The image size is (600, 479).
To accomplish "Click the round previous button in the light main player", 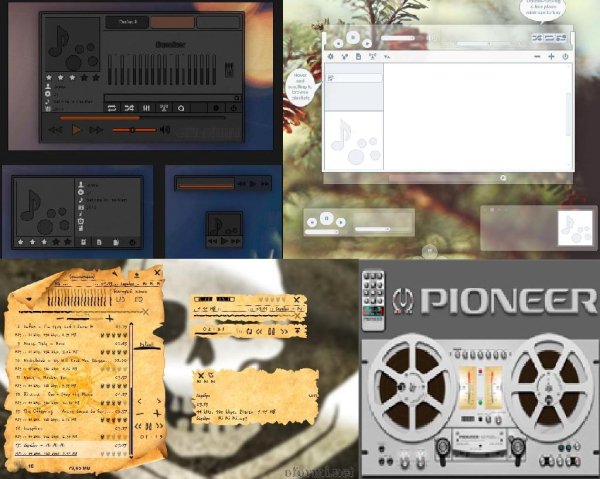I will (x=338, y=44).
